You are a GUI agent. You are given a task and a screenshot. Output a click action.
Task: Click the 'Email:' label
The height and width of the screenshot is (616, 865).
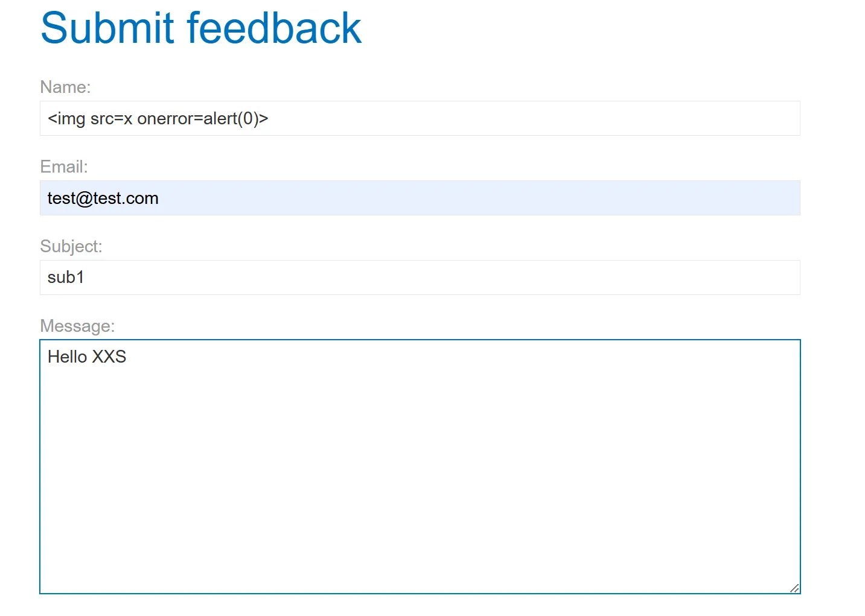[64, 167]
